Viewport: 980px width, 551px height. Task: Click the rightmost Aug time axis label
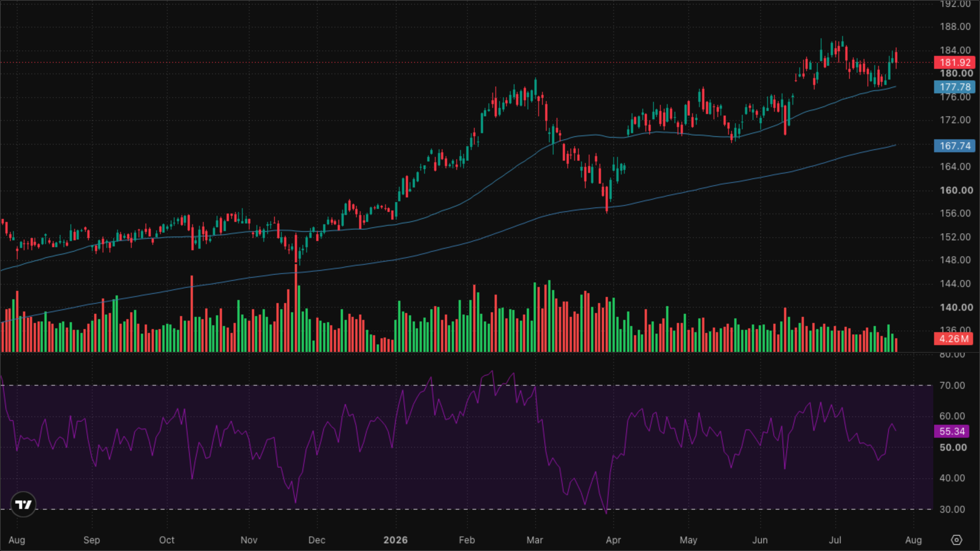[x=913, y=540]
